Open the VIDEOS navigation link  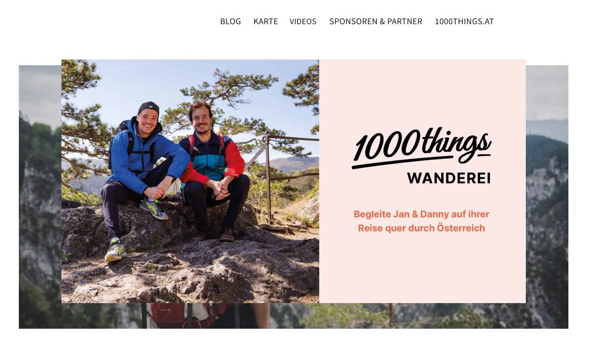pyautogui.click(x=303, y=21)
